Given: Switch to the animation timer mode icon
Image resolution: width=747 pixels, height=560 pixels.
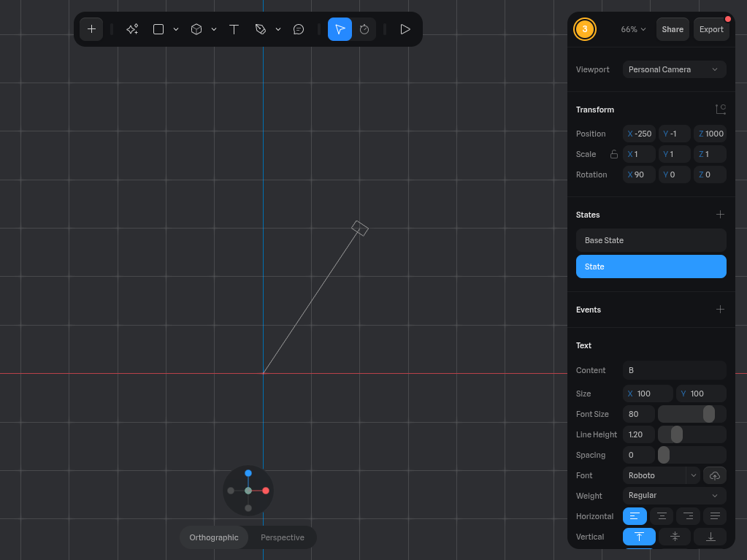Looking at the screenshot, I should pos(364,29).
